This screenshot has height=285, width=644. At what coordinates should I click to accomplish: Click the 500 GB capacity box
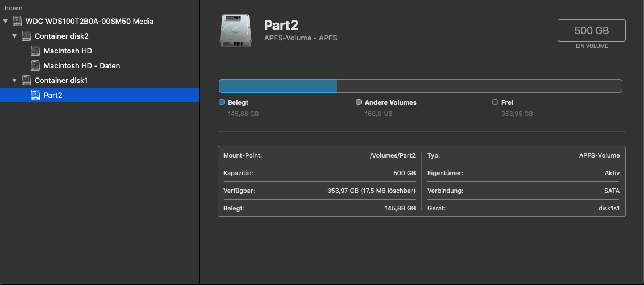click(592, 31)
